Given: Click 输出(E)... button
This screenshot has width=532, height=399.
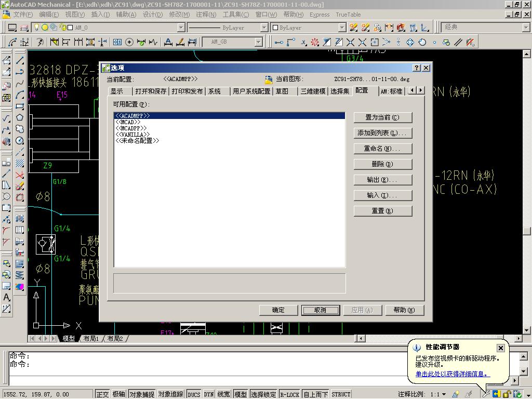Looking at the screenshot, I should 383,180.
